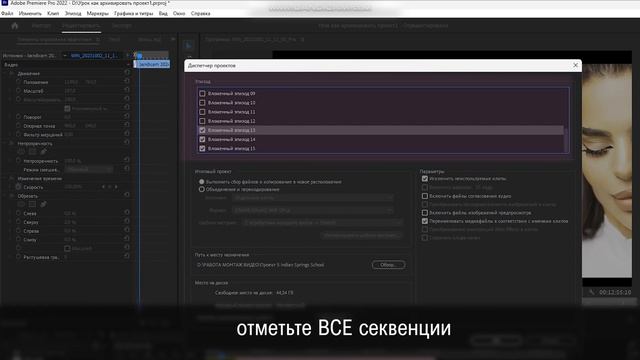The width and height of the screenshot is (640, 360).
Task: Open the Home screen icon
Action: tap(15, 26)
